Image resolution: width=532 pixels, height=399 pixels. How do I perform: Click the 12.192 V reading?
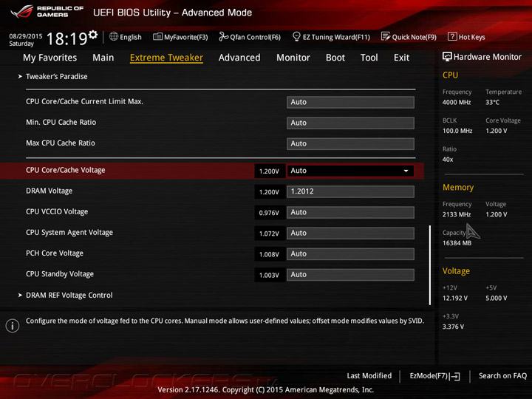tap(455, 299)
